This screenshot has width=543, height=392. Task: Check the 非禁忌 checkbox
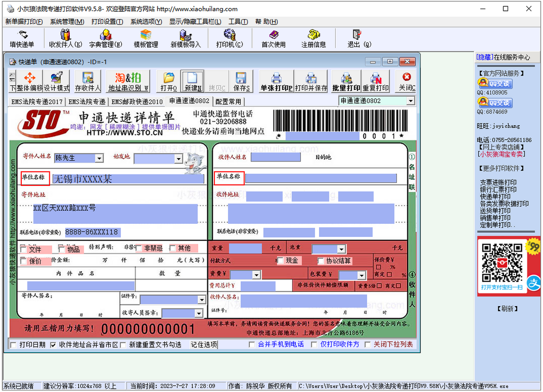[x=139, y=248]
